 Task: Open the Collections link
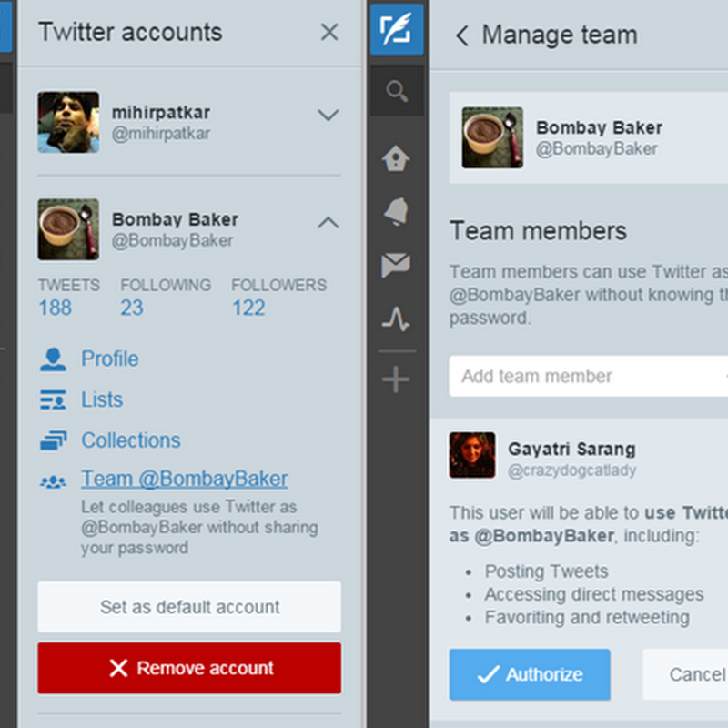(x=131, y=440)
